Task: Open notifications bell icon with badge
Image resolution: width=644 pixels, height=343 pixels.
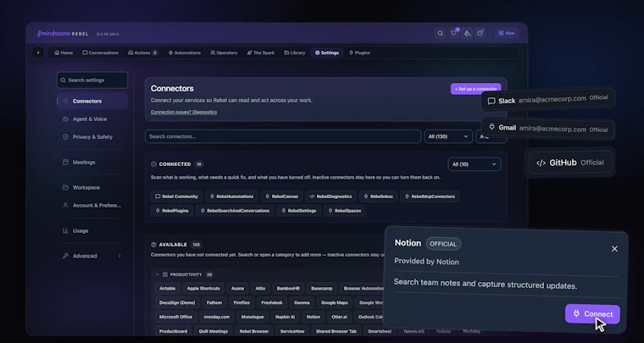Action: pyautogui.click(x=453, y=33)
